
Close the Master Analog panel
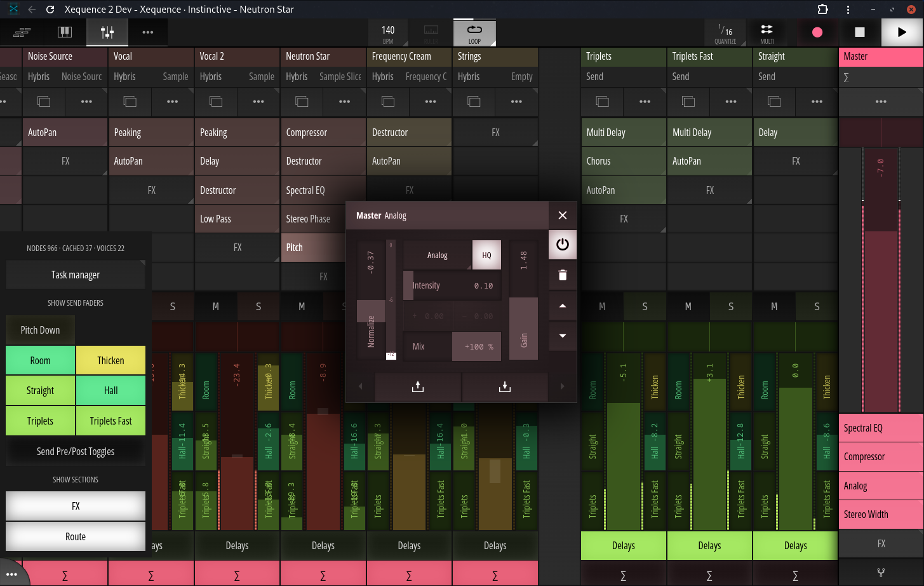tap(563, 215)
